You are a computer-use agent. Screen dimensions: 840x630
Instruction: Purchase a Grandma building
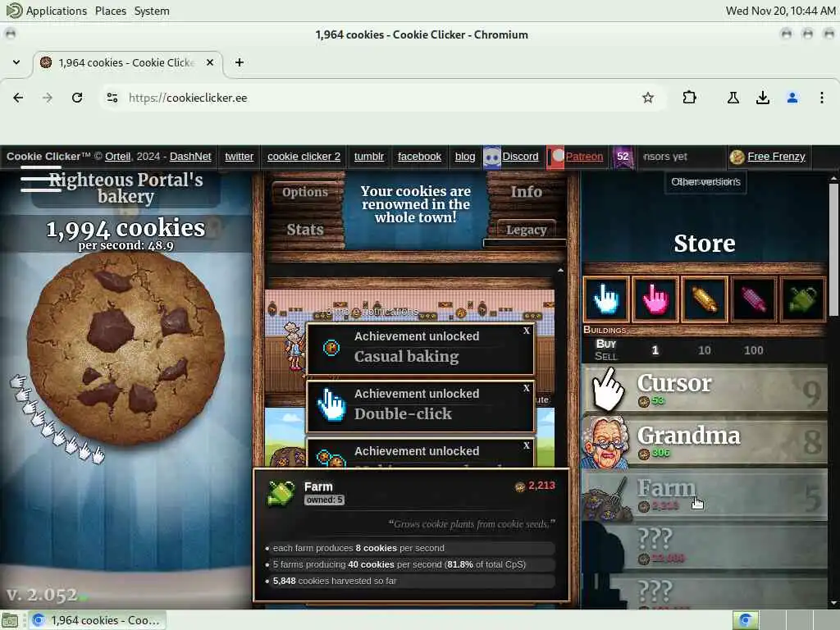point(705,441)
